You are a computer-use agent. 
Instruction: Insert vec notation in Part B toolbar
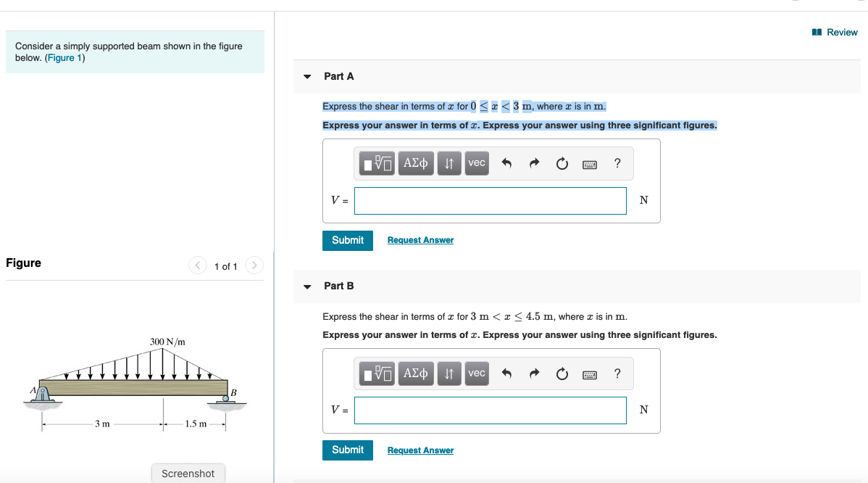477,373
